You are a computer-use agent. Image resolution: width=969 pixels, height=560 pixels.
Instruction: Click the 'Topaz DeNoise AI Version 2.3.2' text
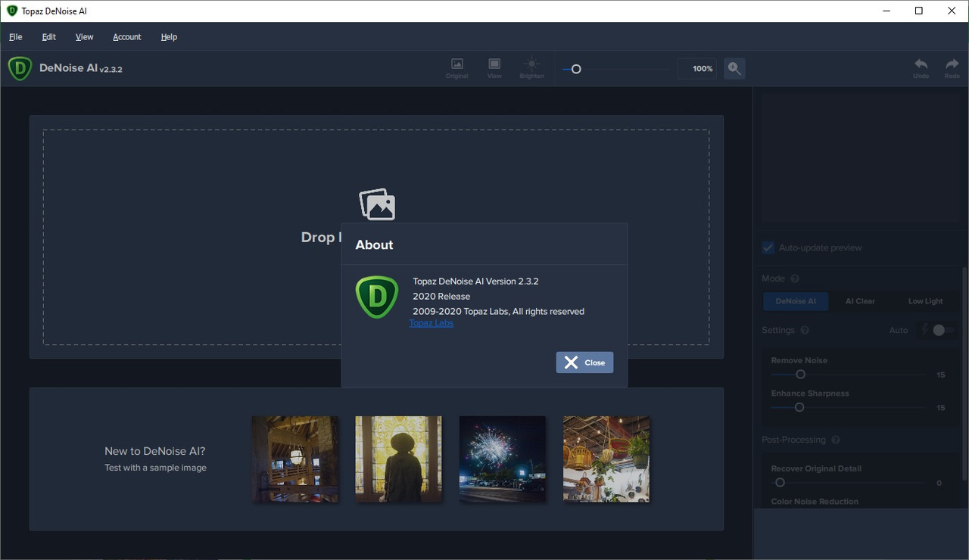(475, 282)
